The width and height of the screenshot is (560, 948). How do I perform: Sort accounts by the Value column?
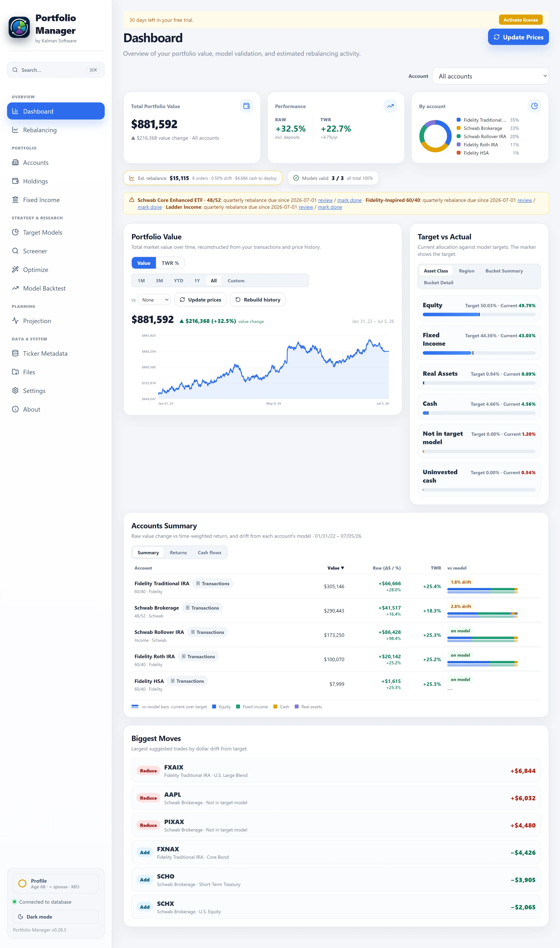[335, 568]
